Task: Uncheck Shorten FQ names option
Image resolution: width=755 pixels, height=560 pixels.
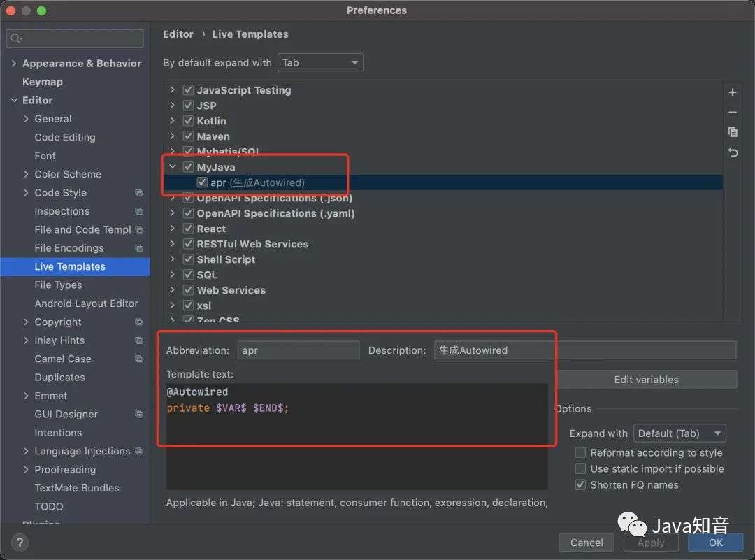Action: click(x=580, y=485)
